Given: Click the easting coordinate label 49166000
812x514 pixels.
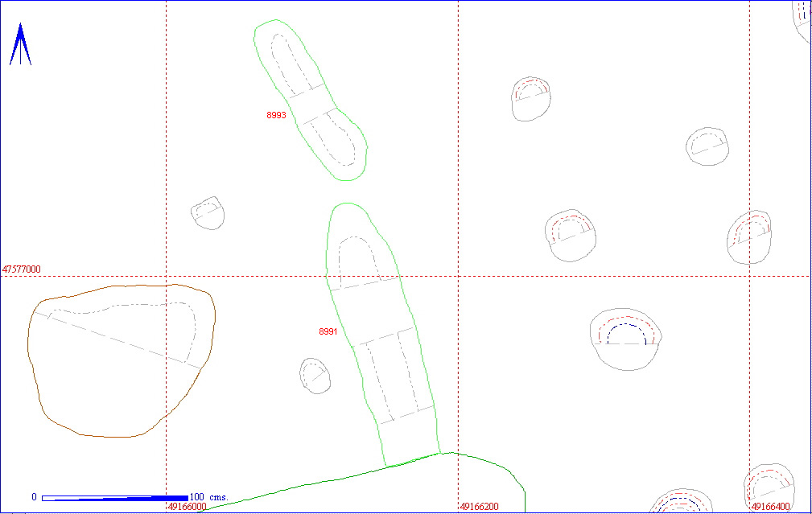Looking at the screenshot, I should tap(187, 506).
